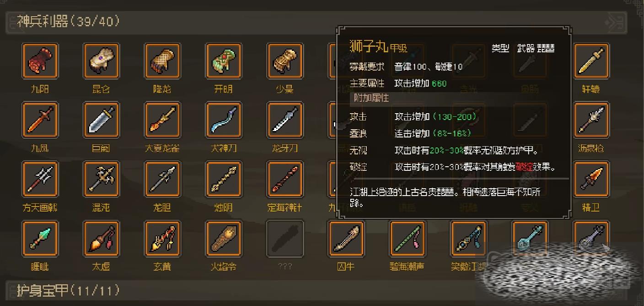Choose the 犬神刀 curved blade icon
This screenshot has width=644, height=306.
[x=224, y=120]
